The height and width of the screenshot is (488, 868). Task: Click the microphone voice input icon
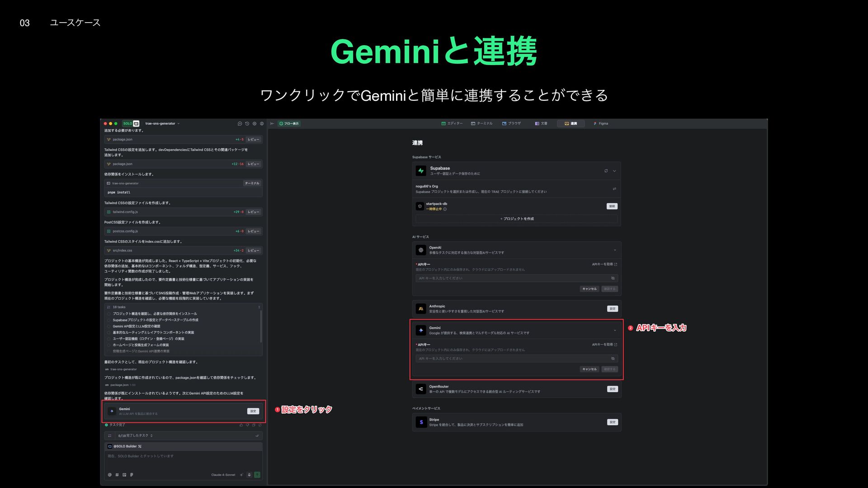point(249,475)
